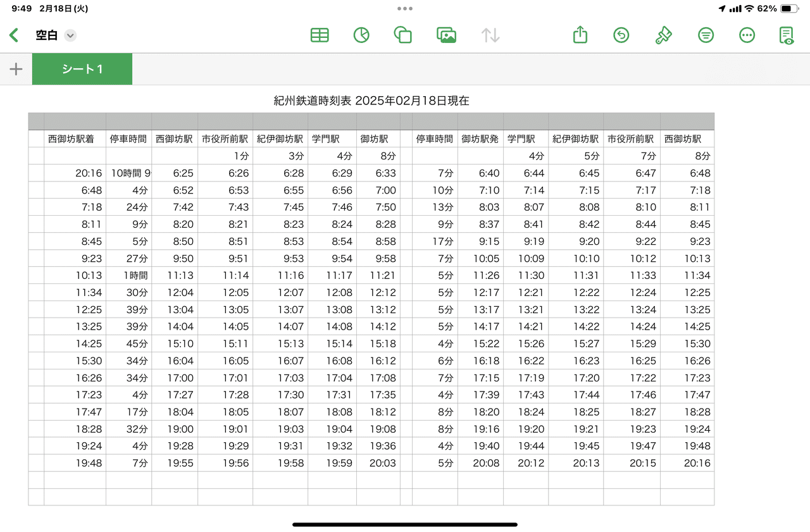Select the 45分 stop-time cell
Screen dimensions: 810x532
pos(128,344)
